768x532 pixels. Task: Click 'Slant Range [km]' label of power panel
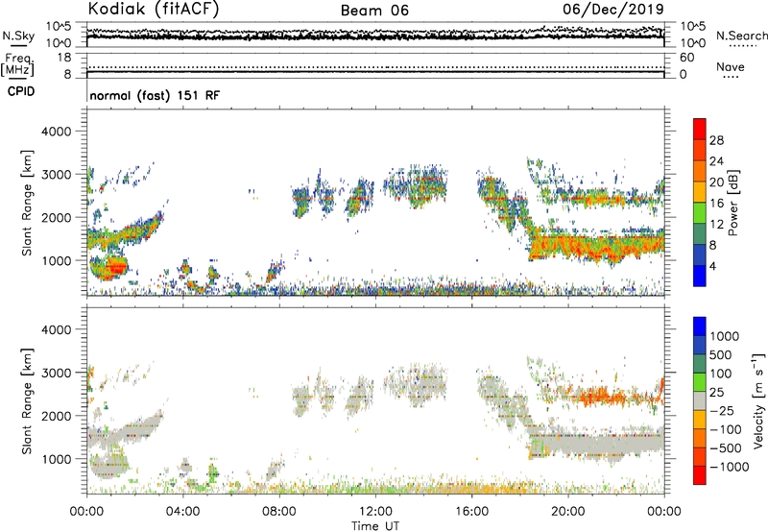point(27,203)
